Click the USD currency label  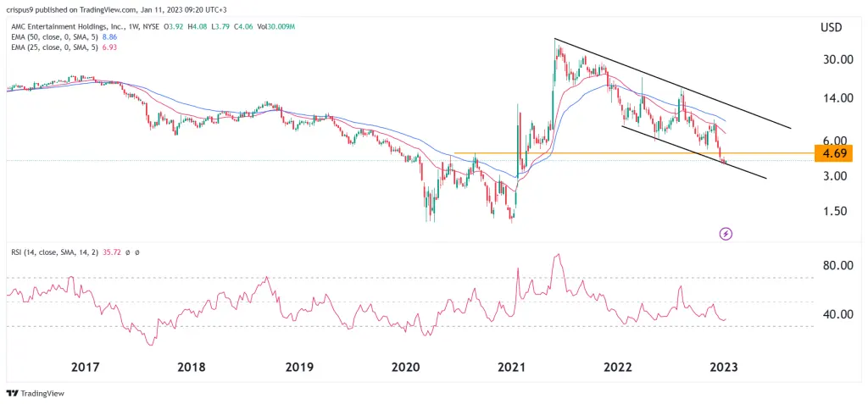click(x=833, y=26)
